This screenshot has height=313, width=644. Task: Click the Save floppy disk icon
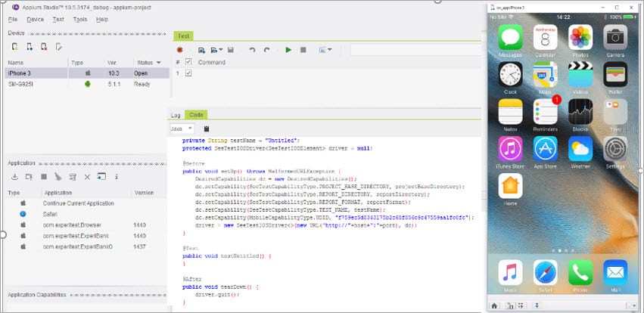(x=230, y=50)
